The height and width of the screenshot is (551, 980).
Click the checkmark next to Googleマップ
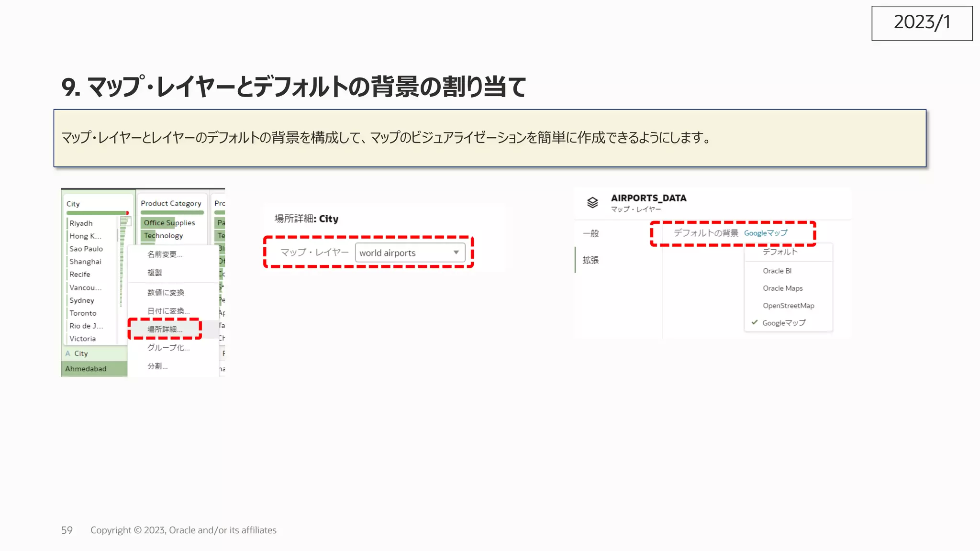755,322
